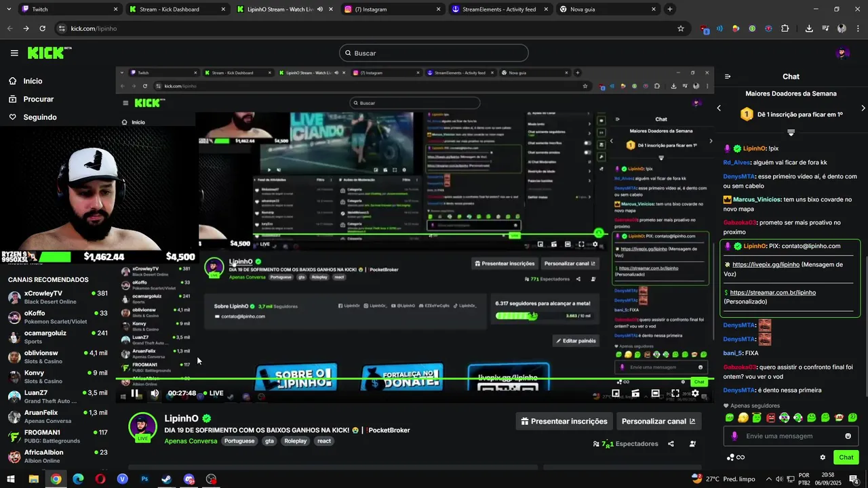Open a new browser tab
Screen dimensions: 868x488
tap(670, 9)
